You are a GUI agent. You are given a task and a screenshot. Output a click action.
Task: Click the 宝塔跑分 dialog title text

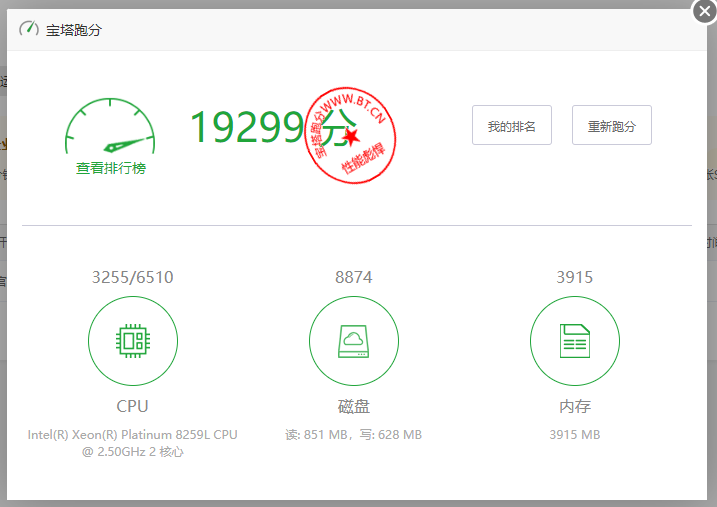74,30
